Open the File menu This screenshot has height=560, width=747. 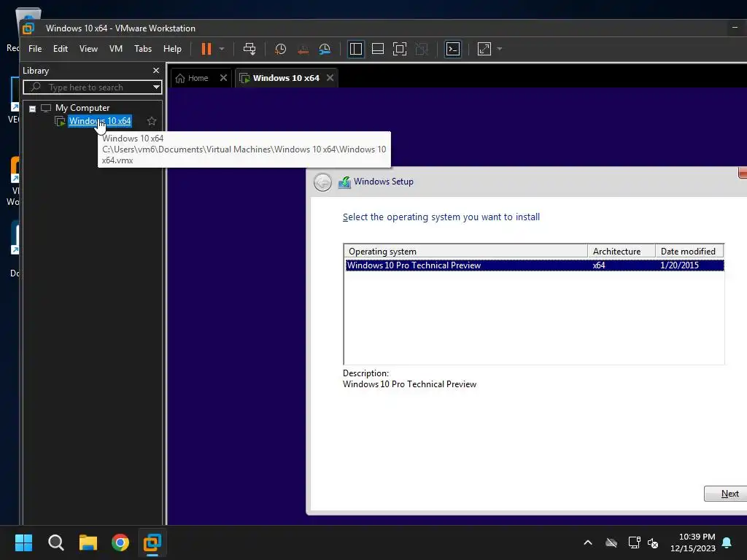tap(35, 49)
